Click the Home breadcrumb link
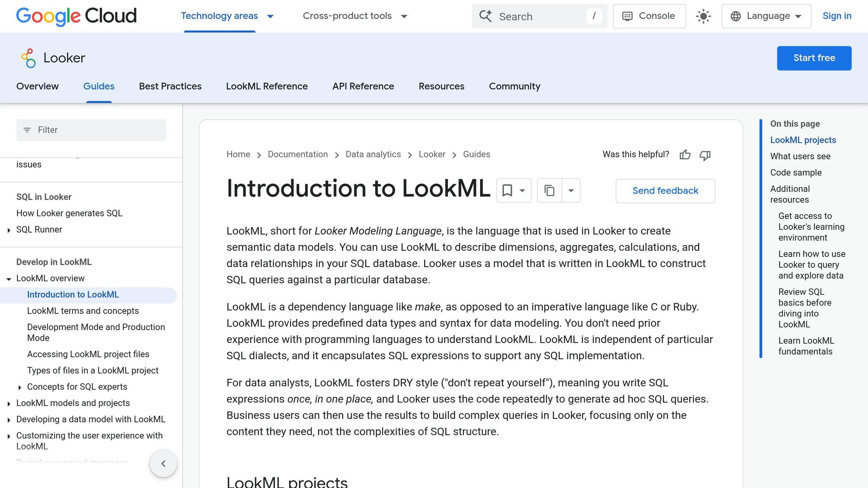Viewport: 868px width, 488px height. tap(238, 155)
